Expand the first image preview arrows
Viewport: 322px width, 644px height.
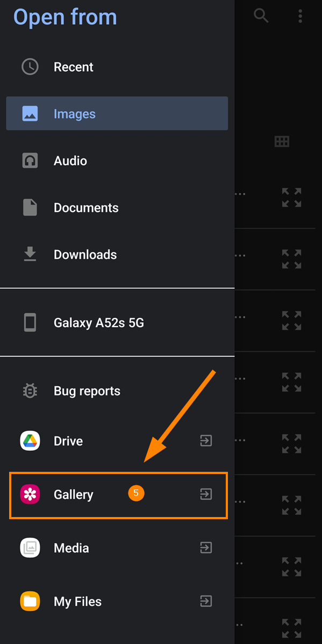click(x=292, y=197)
